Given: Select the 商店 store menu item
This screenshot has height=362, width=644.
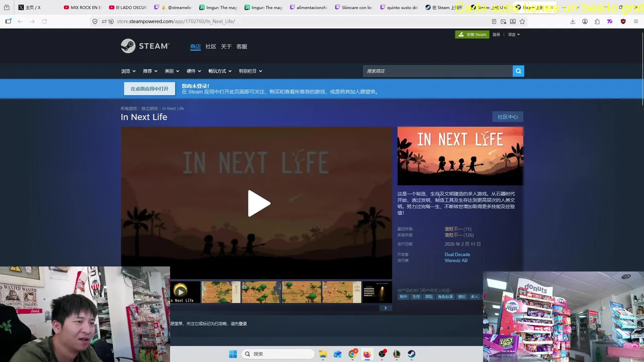Looking at the screenshot, I should pos(195,46).
